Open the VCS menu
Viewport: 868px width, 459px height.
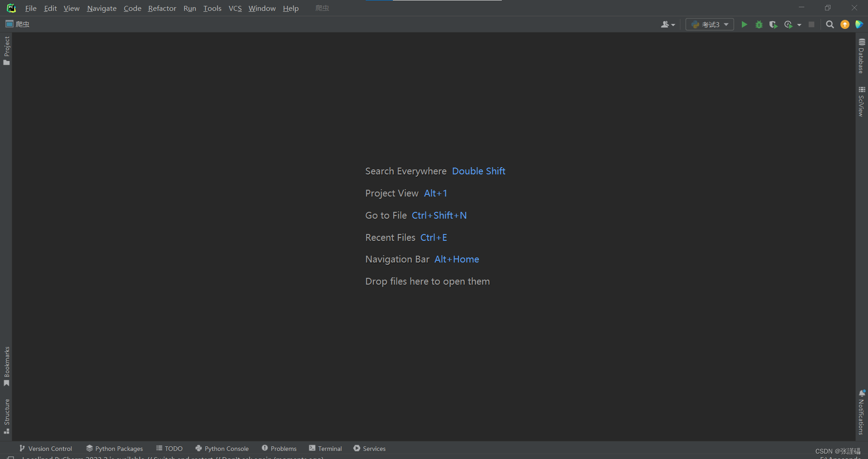tap(235, 8)
